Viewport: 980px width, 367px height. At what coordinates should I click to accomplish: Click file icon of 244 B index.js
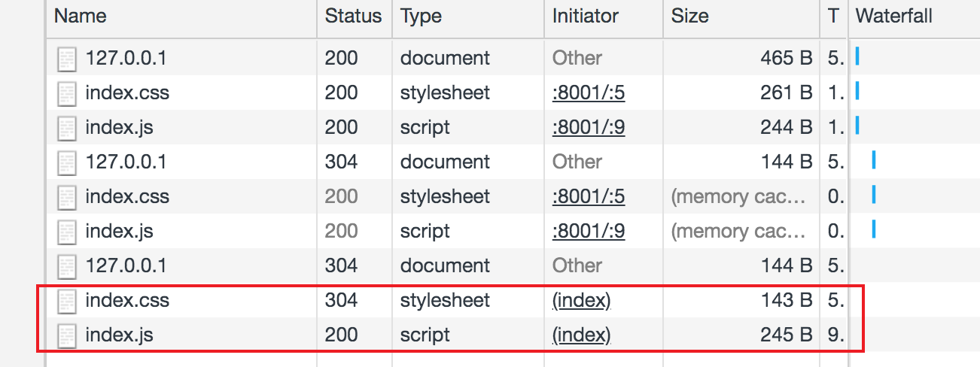[x=67, y=128]
